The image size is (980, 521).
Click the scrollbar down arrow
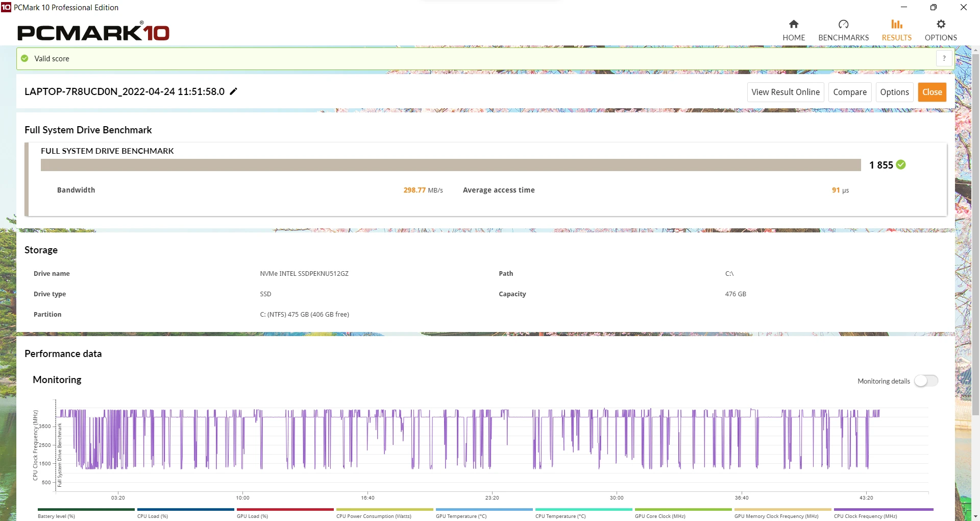point(975,516)
